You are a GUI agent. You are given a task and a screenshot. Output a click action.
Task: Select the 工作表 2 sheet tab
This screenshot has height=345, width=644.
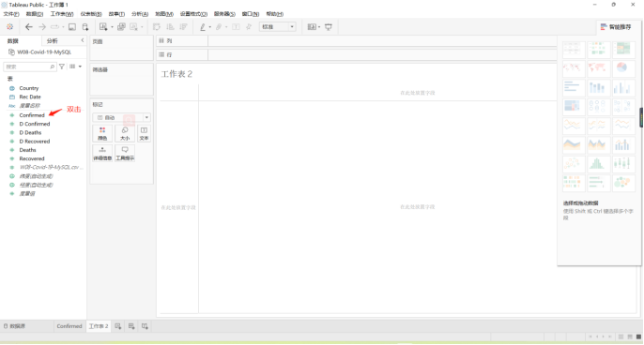[x=99, y=326]
